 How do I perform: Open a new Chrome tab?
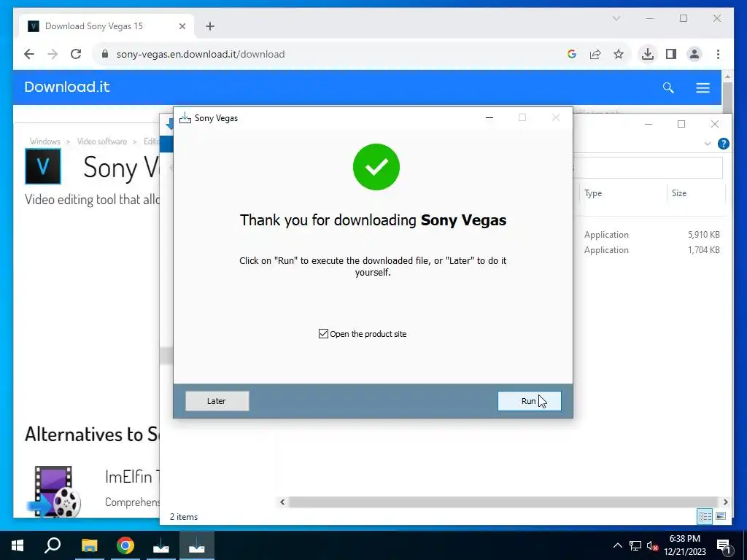pyautogui.click(x=210, y=26)
